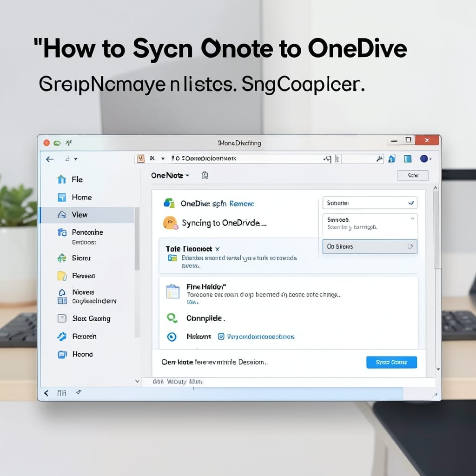
Task: Open the blue link next to Nriroms
Action: [261, 337]
